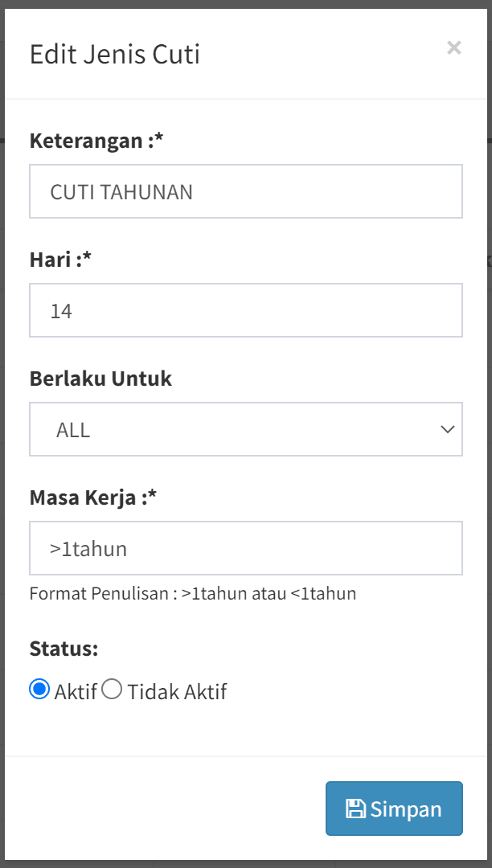Click the Keterangan field label

(96, 141)
